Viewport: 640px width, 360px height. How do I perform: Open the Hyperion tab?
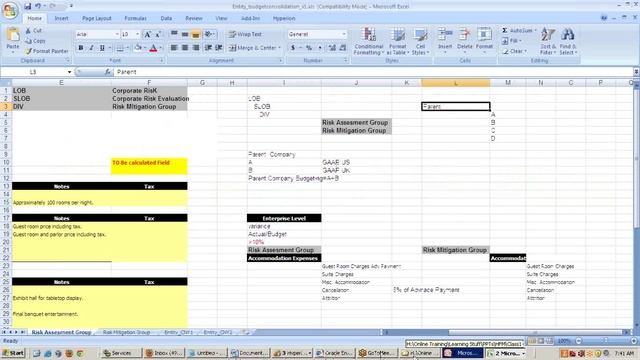[x=284, y=18]
